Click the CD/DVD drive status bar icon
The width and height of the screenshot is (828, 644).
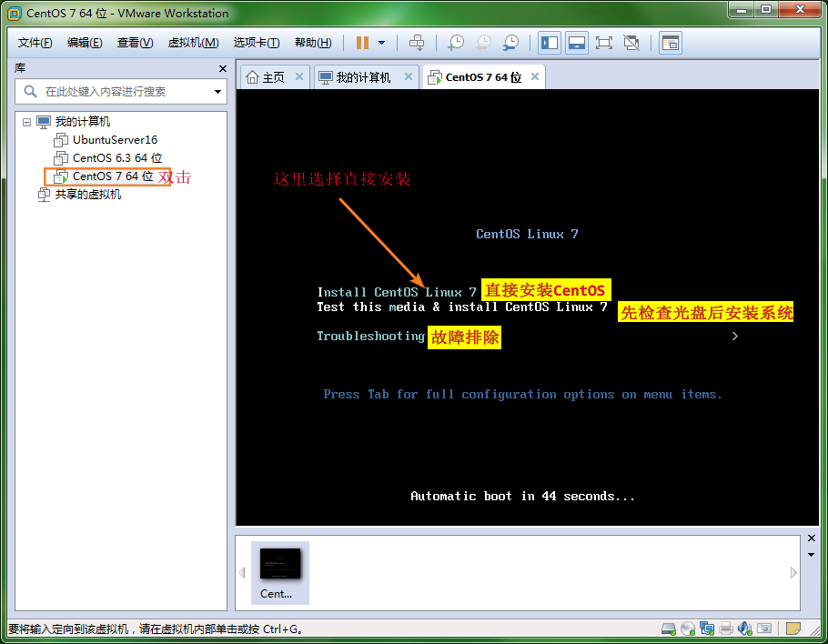point(688,629)
